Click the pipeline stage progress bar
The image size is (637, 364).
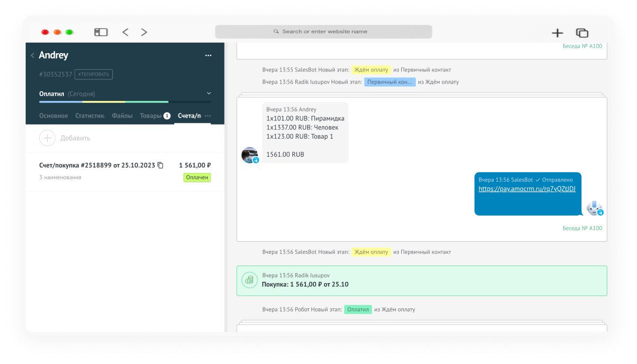(x=125, y=102)
